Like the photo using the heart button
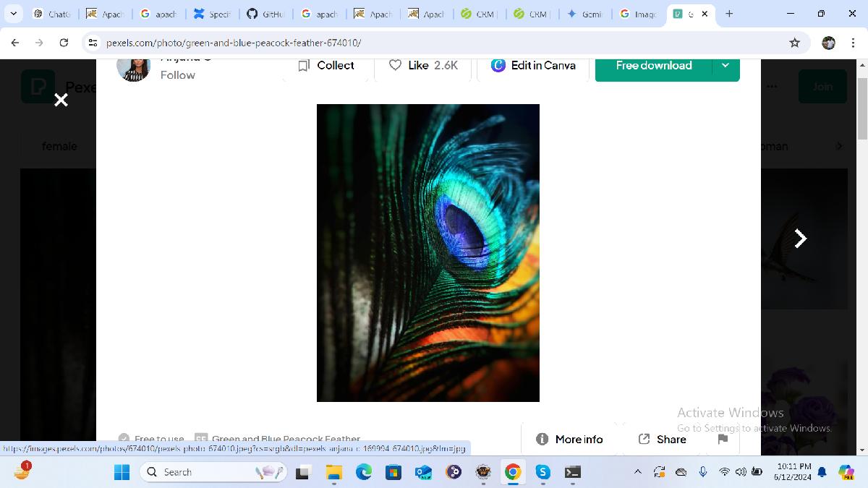 (x=423, y=66)
